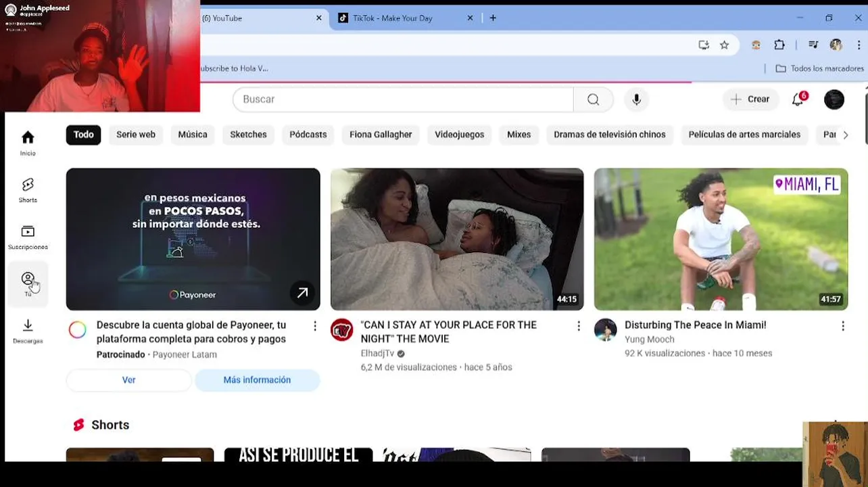Open the account avatar menu
868x487 pixels.
(834, 99)
